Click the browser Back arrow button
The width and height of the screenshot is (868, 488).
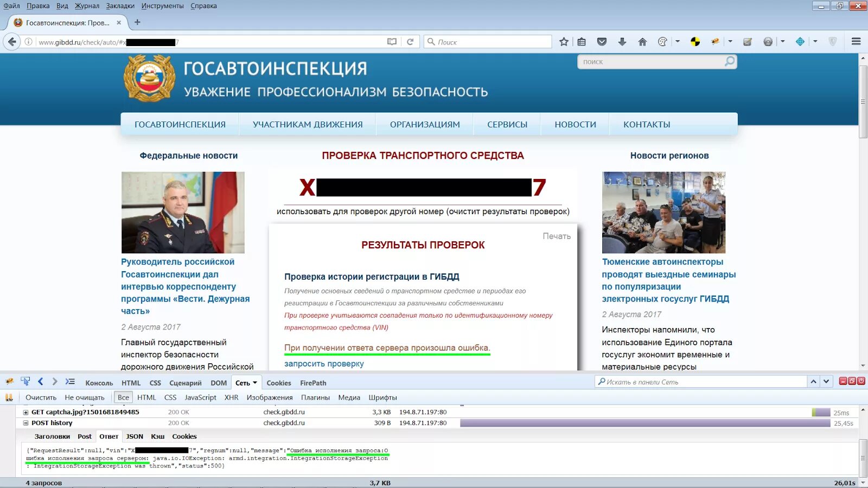click(12, 42)
